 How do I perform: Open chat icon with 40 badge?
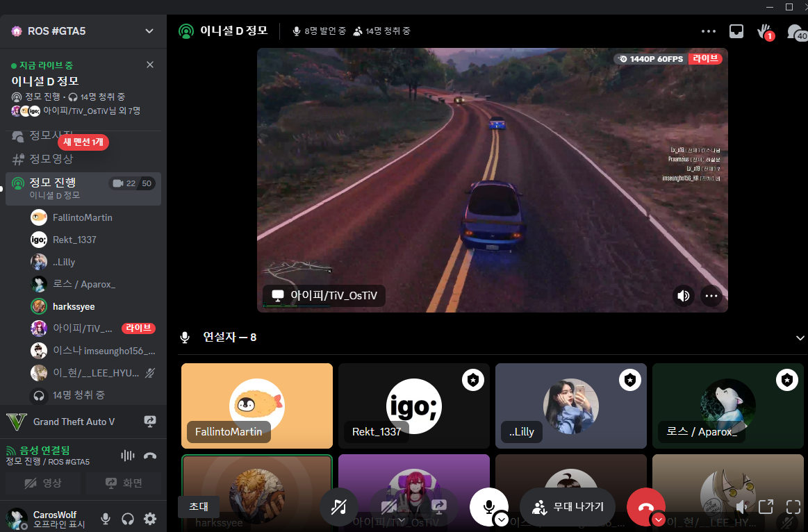(796, 32)
